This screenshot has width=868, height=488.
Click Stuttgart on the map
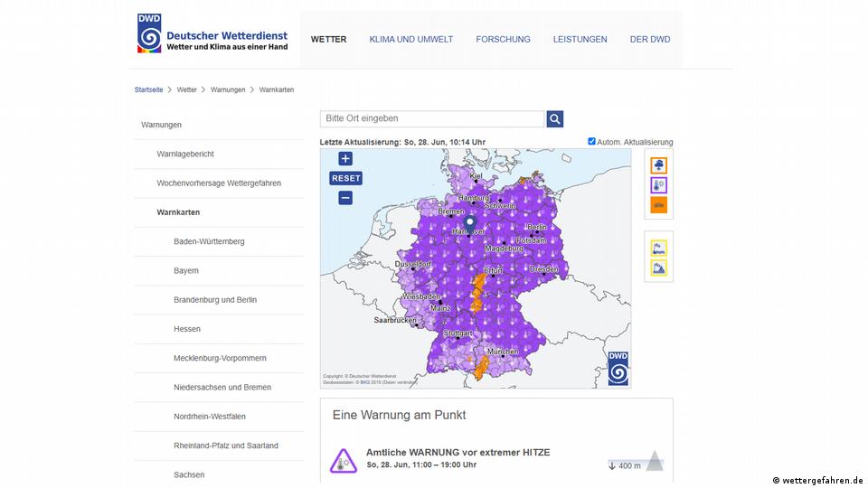tap(458, 333)
